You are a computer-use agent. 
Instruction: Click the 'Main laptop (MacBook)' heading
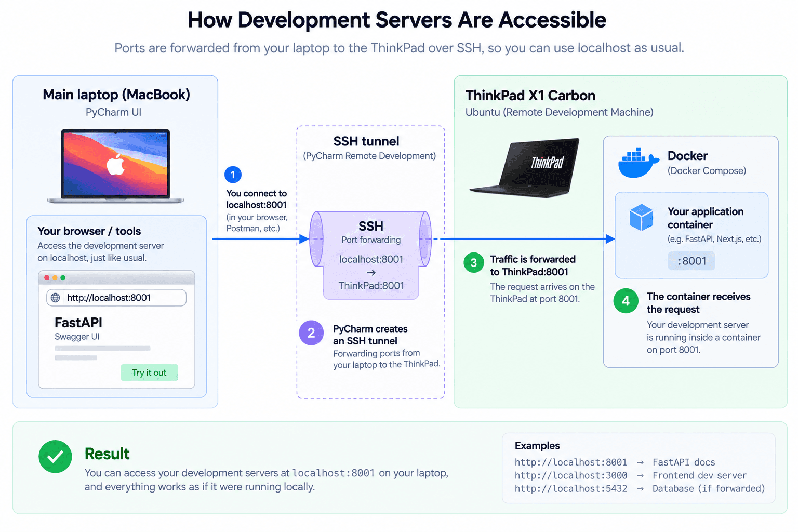[x=116, y=95]
